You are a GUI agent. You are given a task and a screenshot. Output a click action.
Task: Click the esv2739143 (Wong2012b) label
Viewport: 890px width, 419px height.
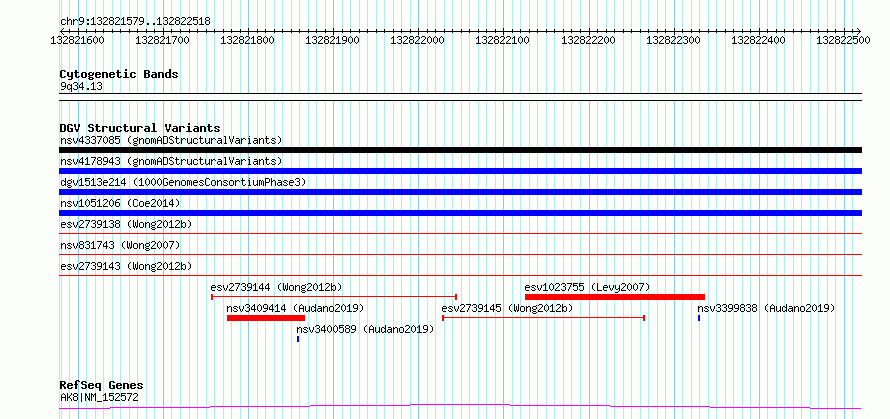[126, 266]
